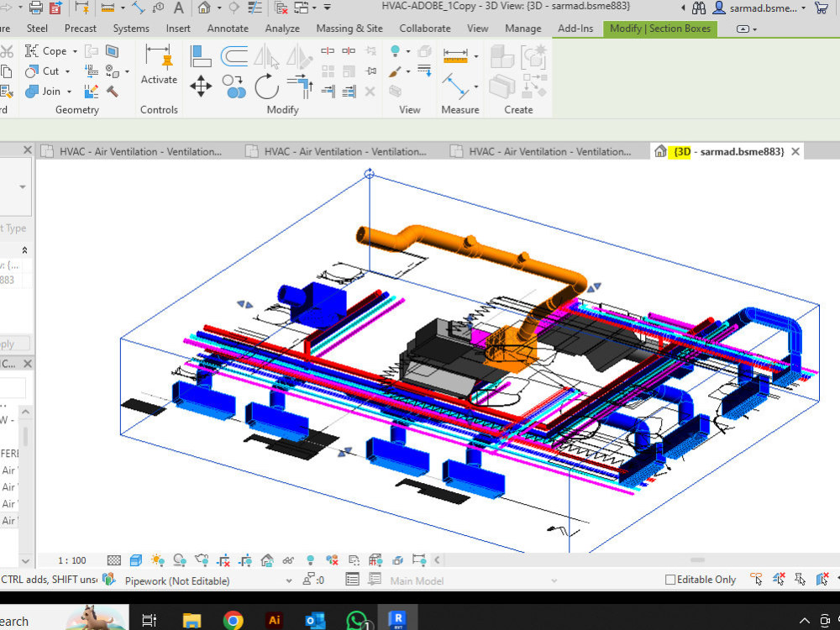Click the Split with Gap tool
Viewport: 840px width, 630px height.
(x=349, y=51)
